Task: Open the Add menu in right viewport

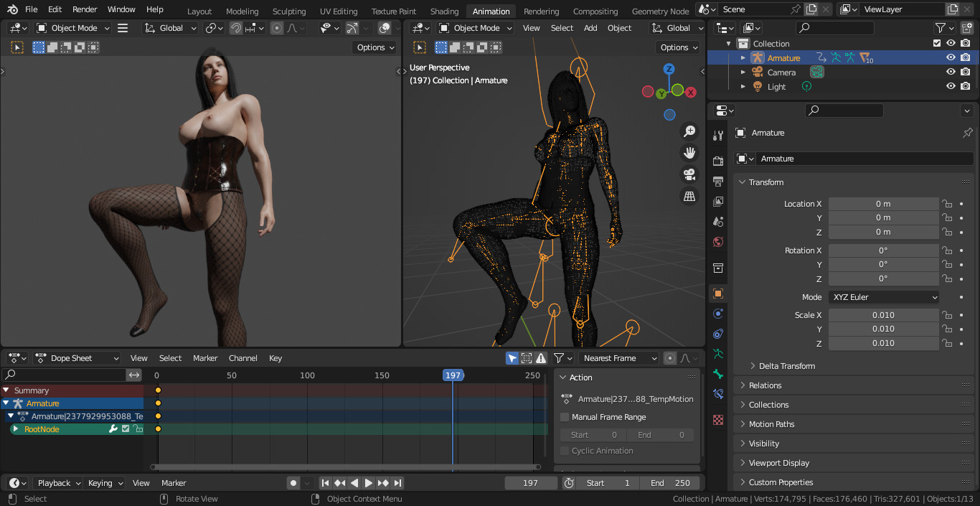Action: [x=590, y=28]
